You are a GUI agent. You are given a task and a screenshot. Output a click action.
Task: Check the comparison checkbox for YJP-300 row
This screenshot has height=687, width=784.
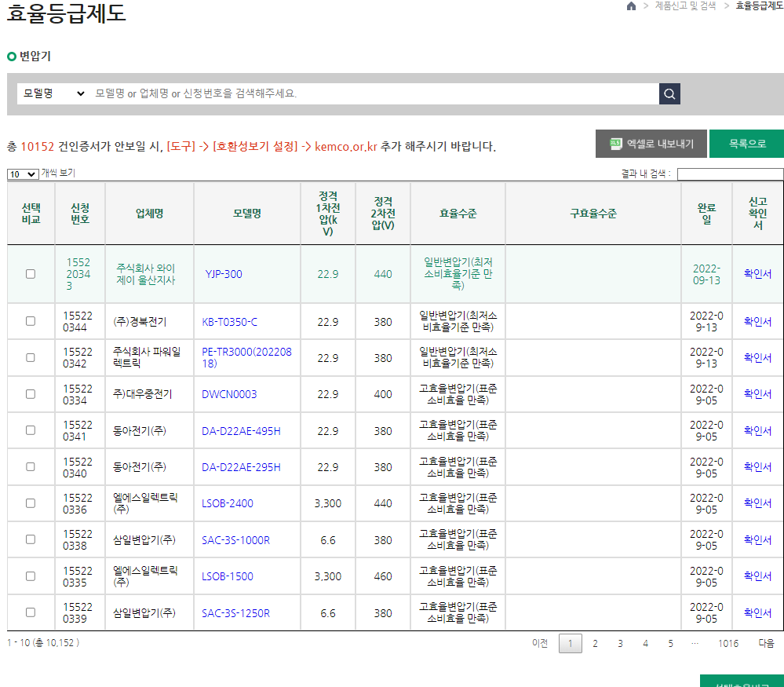(30, 274)
